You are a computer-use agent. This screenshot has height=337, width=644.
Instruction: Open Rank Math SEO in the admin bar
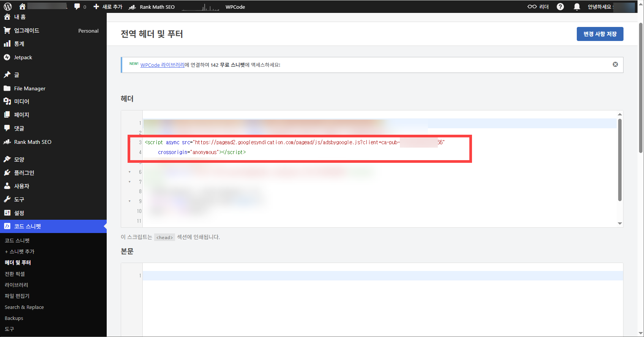(152, 7)
